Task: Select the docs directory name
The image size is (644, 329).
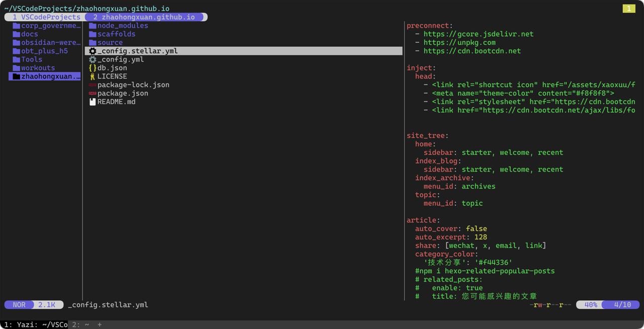Action: click(x=30, y=34)
